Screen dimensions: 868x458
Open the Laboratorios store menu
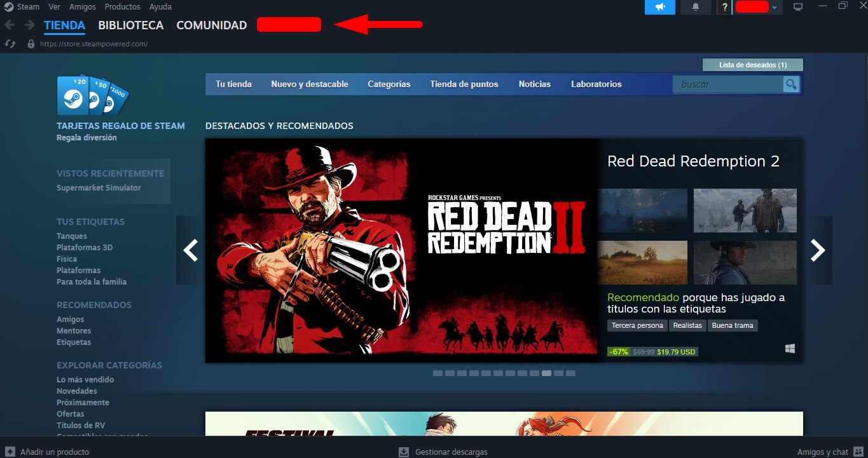596,84
